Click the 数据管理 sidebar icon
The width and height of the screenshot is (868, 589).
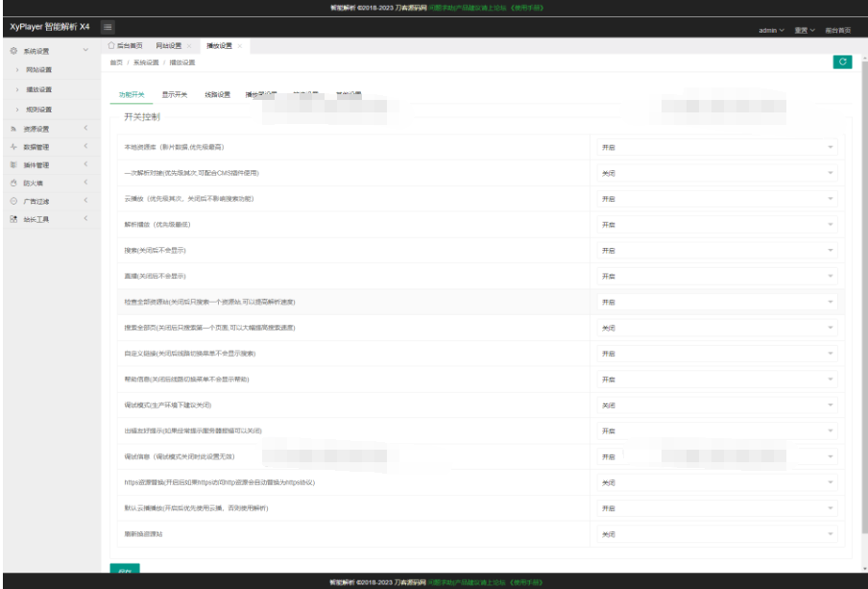pos(13,147)
